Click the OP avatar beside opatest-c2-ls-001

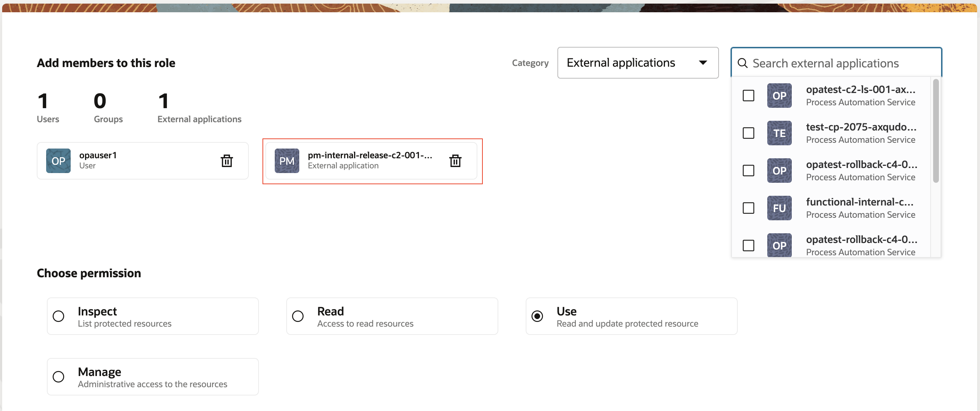(x=779, y=96)
